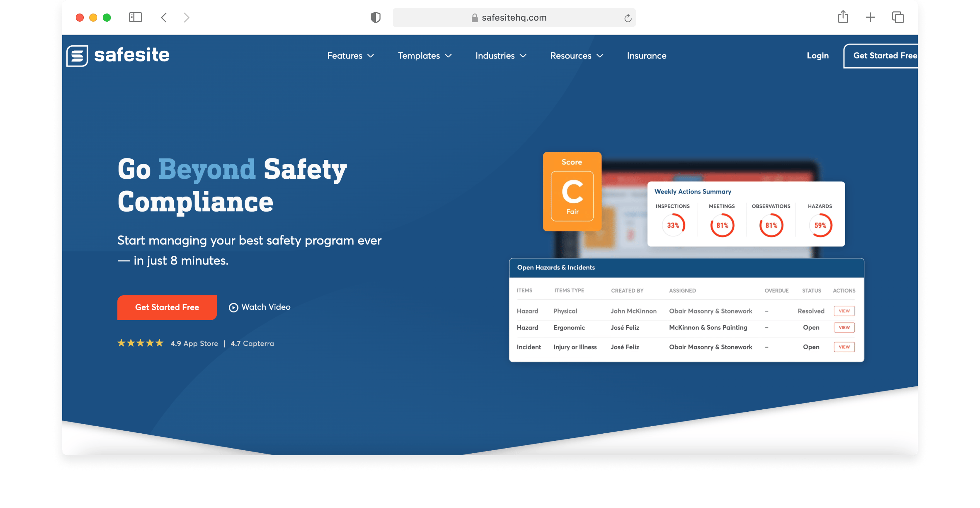This screenshot has width=980, height=508.
Task: Click the privacy shield icon
Action: pos(375,18)
